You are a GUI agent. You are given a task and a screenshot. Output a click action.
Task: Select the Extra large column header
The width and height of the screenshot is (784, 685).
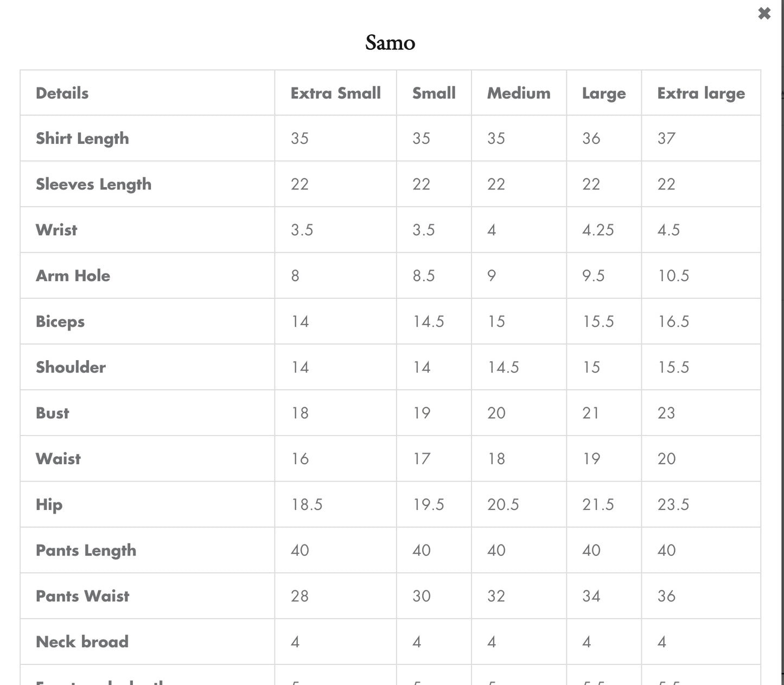[700, 93]
